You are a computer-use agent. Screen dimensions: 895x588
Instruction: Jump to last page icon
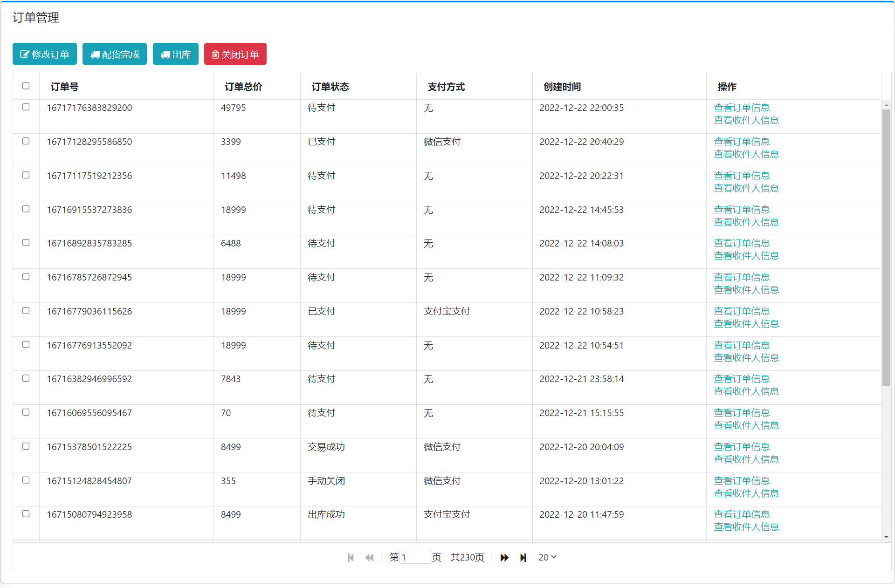tap(523, 558)
